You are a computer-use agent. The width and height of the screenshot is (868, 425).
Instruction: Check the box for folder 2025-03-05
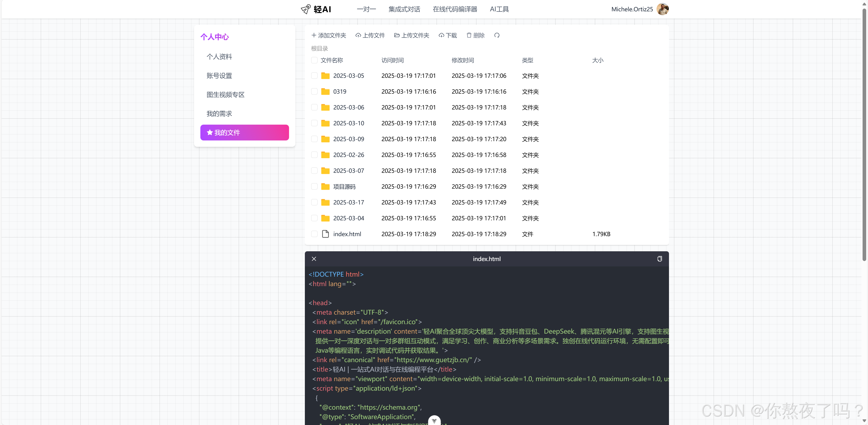(314, 76)
